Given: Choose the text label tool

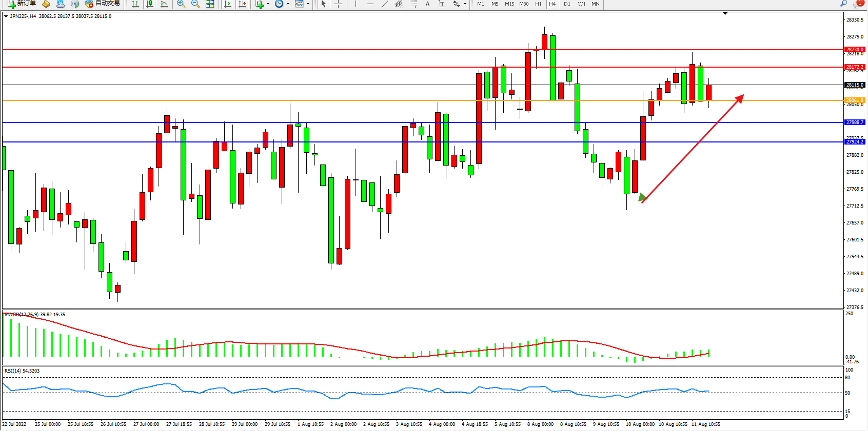Looking at the screenshot, I should click(x=427, y=4).
